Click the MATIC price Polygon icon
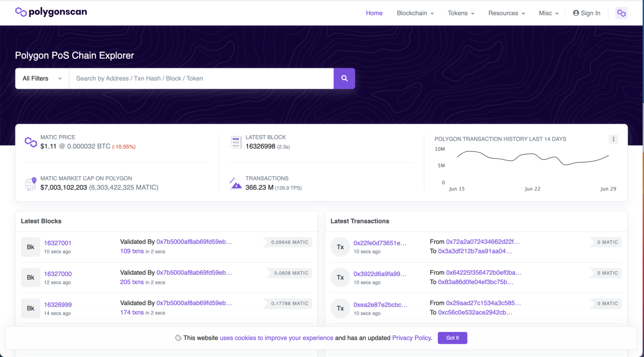Image resolution: width=644 pixels, height=357 pixels. [x=31, y=142]
